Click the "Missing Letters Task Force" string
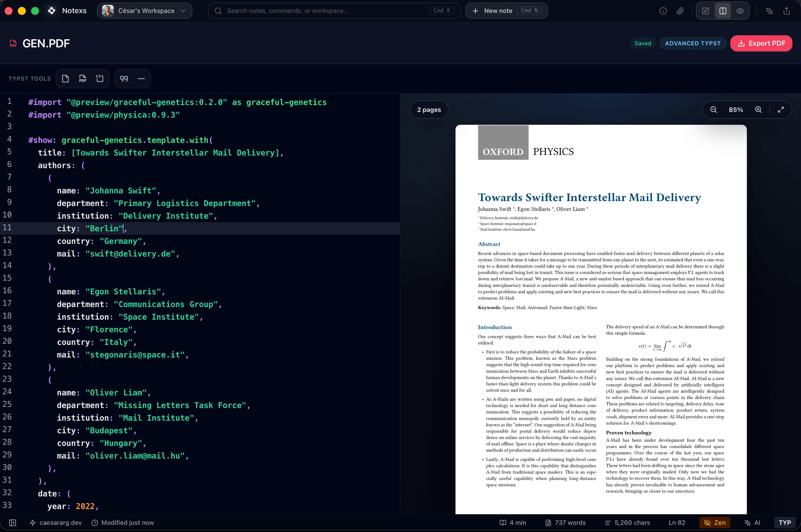Screen dimensions: 801x532 click(x=180, y=405)
